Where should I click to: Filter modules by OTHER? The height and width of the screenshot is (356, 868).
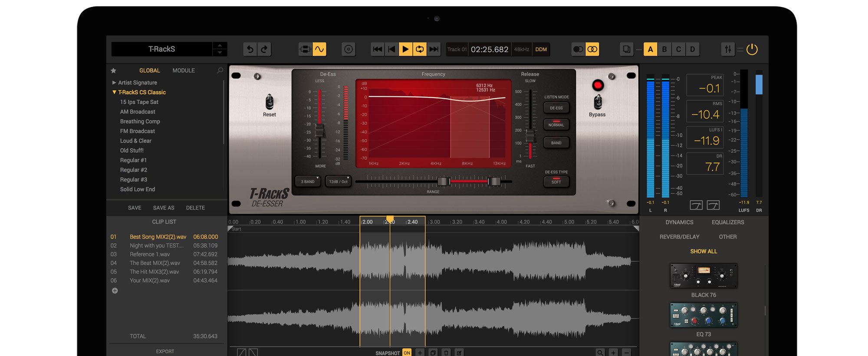click(x=728, y=237)
